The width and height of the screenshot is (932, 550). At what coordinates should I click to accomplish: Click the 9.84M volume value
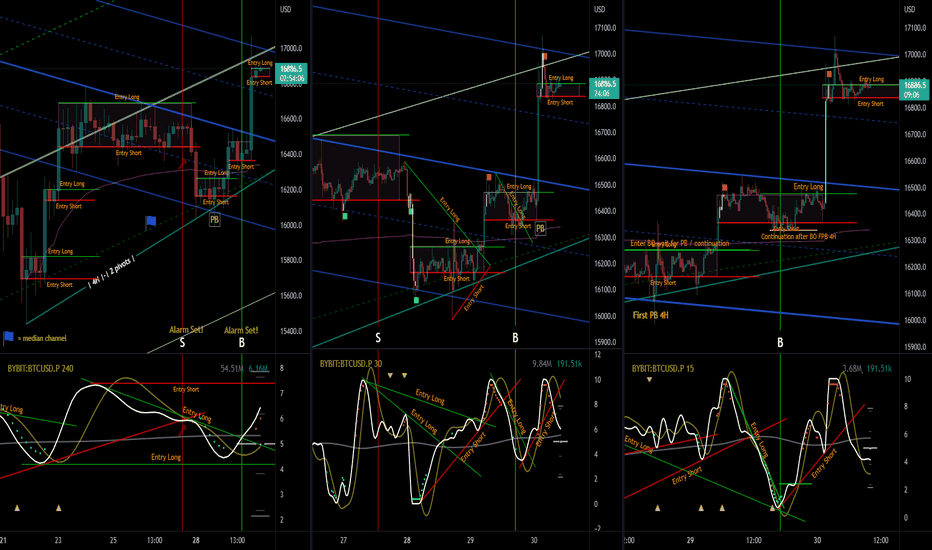tap(542, 364)
